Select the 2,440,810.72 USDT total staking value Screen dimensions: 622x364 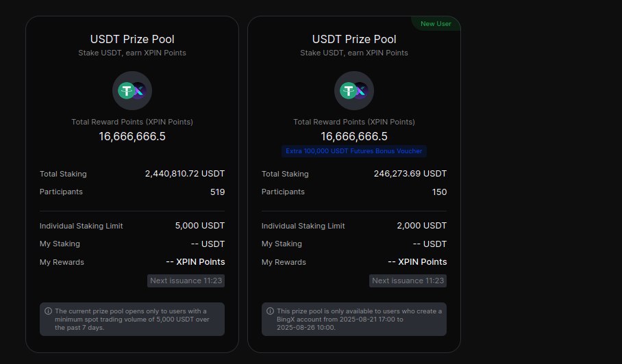(185, 174)
